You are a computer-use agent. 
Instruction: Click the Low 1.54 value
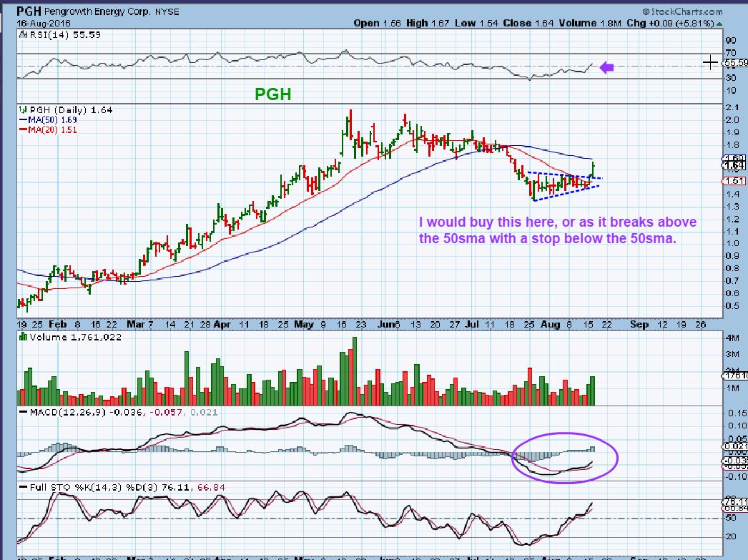[x=476, y=23]
